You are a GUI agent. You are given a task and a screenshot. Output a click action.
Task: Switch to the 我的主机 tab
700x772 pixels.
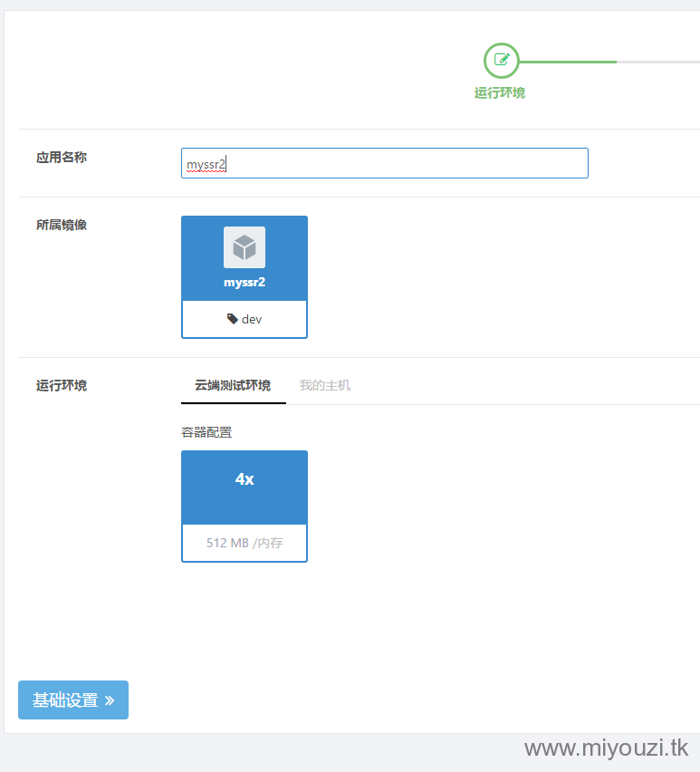tap(325, 385)
